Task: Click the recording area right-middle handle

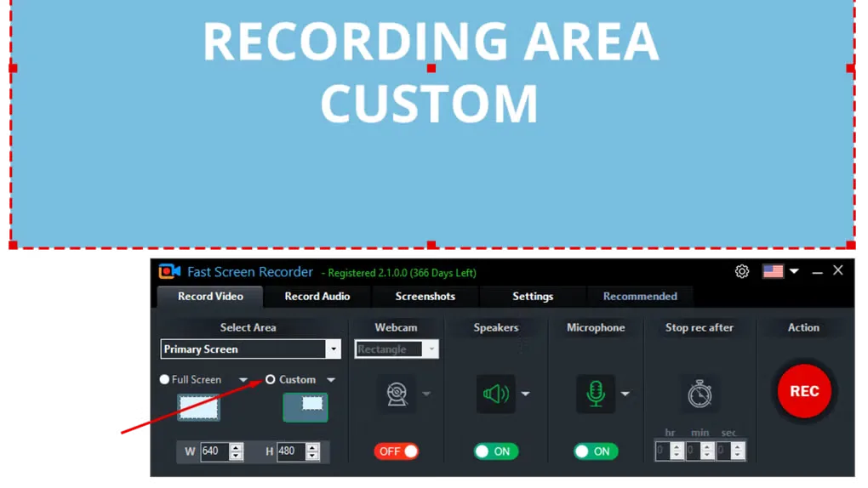Action: (x=851, y=68)
